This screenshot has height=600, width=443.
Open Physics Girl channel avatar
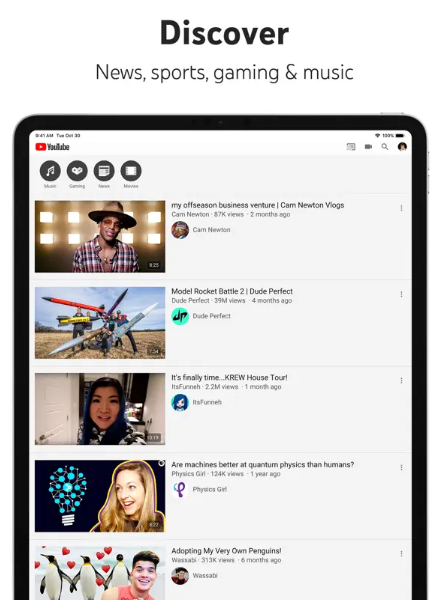tap(180, 489)
